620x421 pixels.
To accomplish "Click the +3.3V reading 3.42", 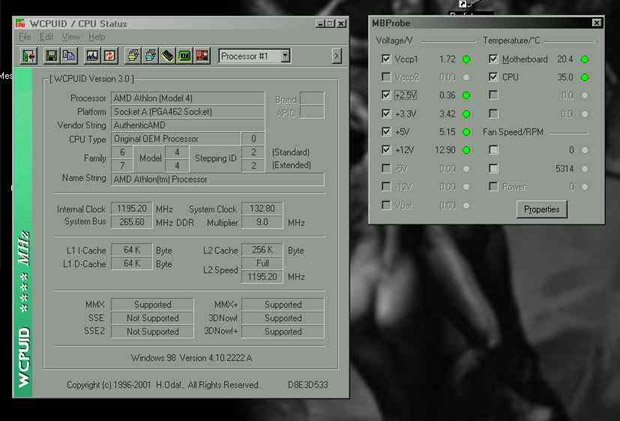I will click(447, 114).
